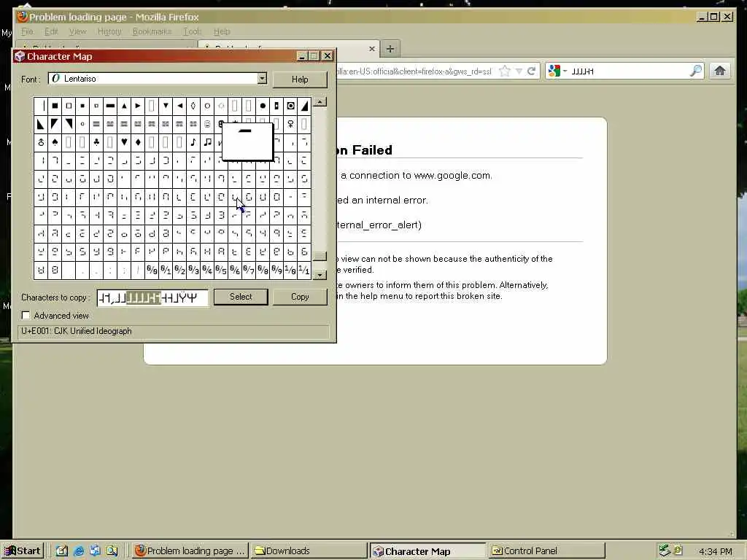Pick the large black square character
Screen dimensions: 747x560
click(55, 106)
